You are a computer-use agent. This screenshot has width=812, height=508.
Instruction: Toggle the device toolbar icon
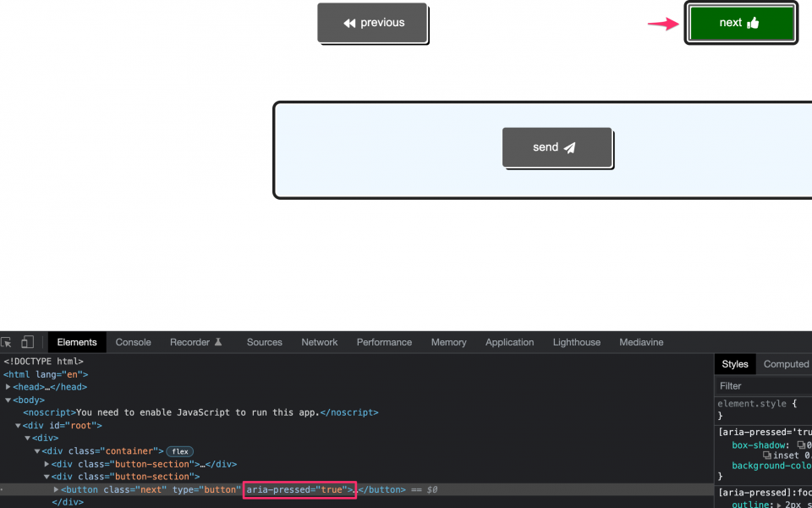pos(27,342)
